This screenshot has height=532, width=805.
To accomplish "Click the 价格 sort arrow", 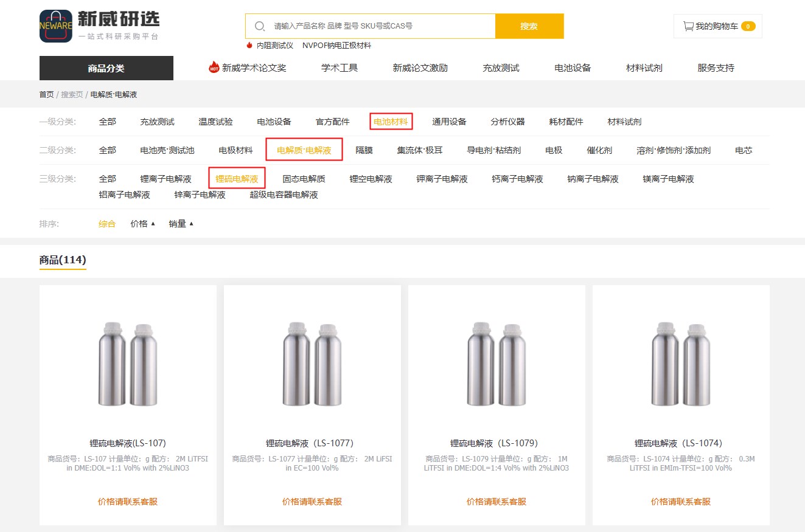I will click(153, 224).
